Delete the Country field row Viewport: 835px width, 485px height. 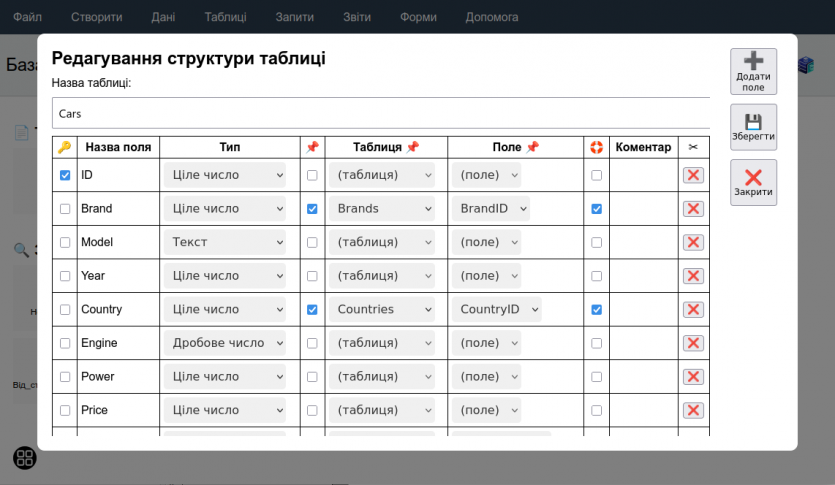[693, 310]
